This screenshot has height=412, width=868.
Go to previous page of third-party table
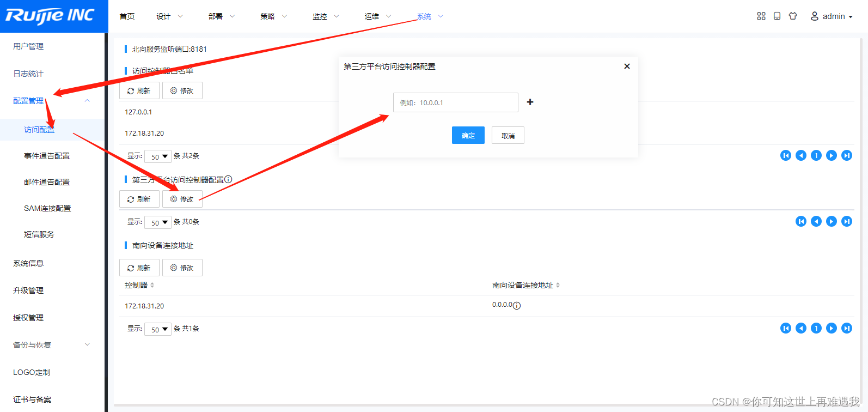816,221
